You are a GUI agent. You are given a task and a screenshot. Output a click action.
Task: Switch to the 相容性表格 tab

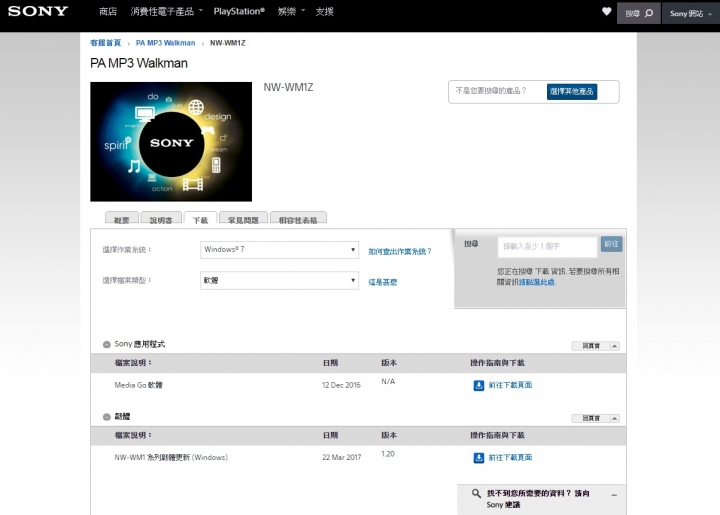pos(298,219)
